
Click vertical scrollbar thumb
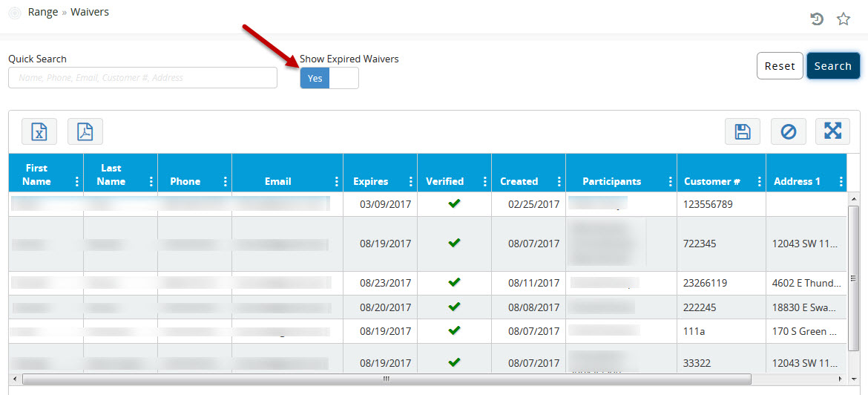click(x=853, y=278)
